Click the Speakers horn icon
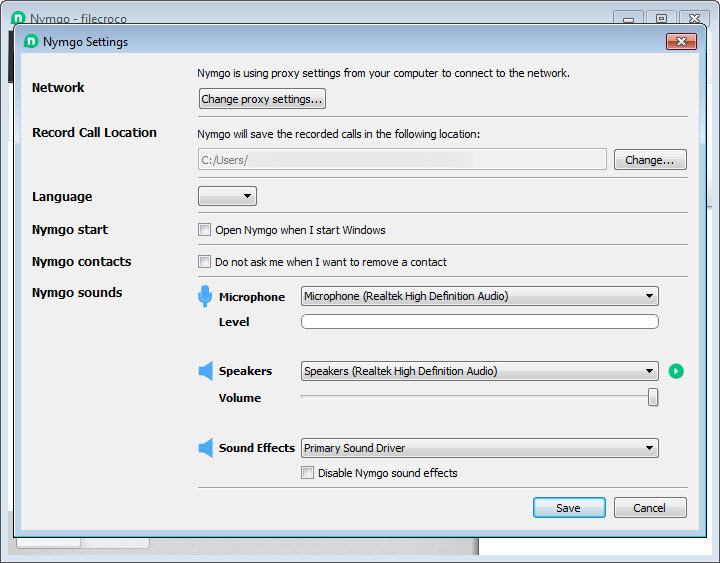720x563 pixels. tap(206, 371)
